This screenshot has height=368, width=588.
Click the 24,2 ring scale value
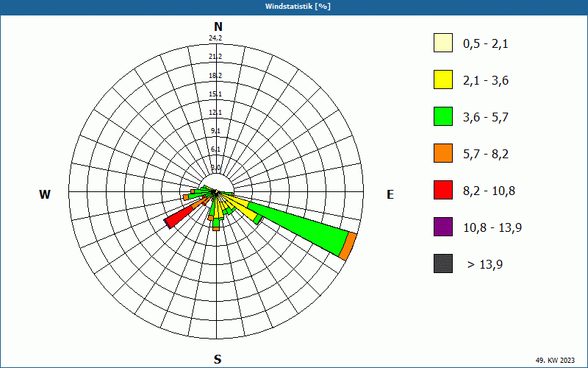coord(215,38)
